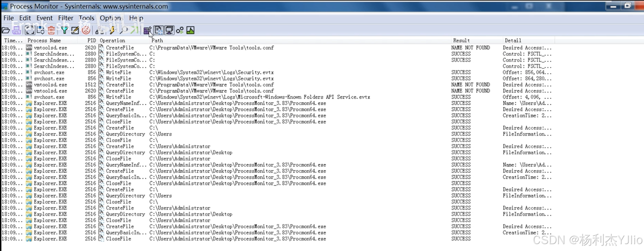Image resolution: width=644 pixels, height=251 pixels.
Task: Select the PID 1512 cell
Action: coord(91,85)
